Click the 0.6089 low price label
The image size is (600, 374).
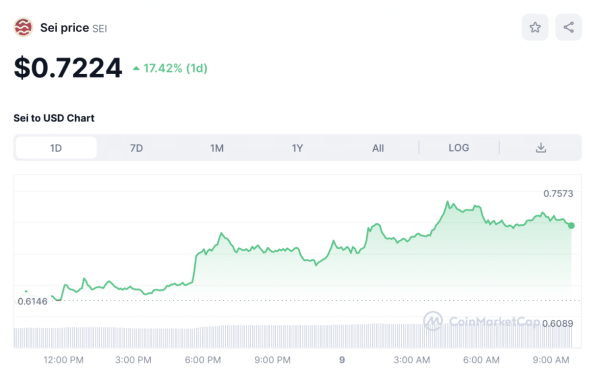coord(558,324)
